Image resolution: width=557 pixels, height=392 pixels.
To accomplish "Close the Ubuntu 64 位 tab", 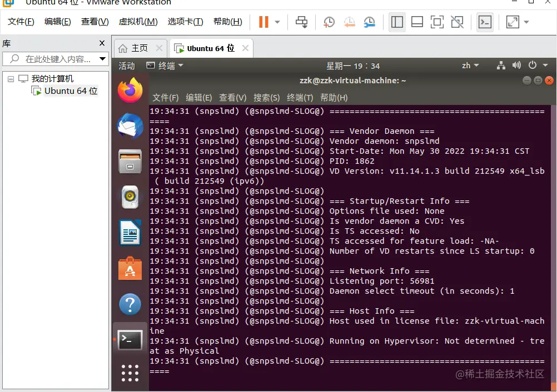I will pos(245,48).
